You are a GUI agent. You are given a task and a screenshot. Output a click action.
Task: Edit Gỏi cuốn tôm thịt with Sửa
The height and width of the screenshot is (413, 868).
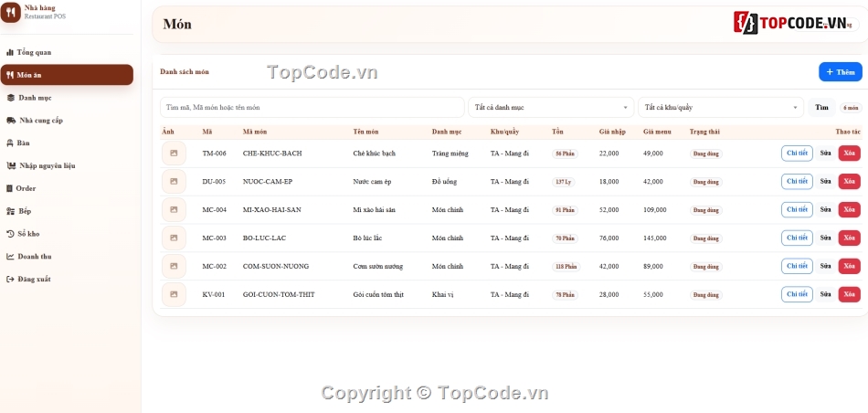click(825, 294)
